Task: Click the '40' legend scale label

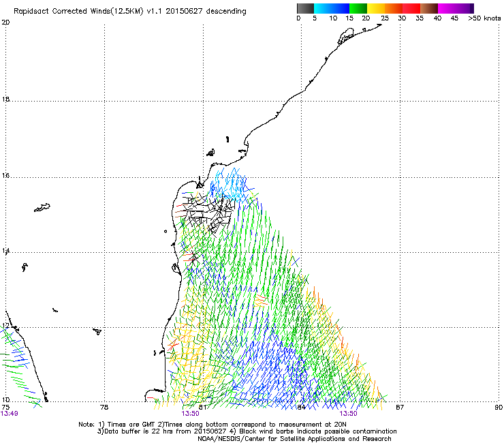Action: pos(437,18)
